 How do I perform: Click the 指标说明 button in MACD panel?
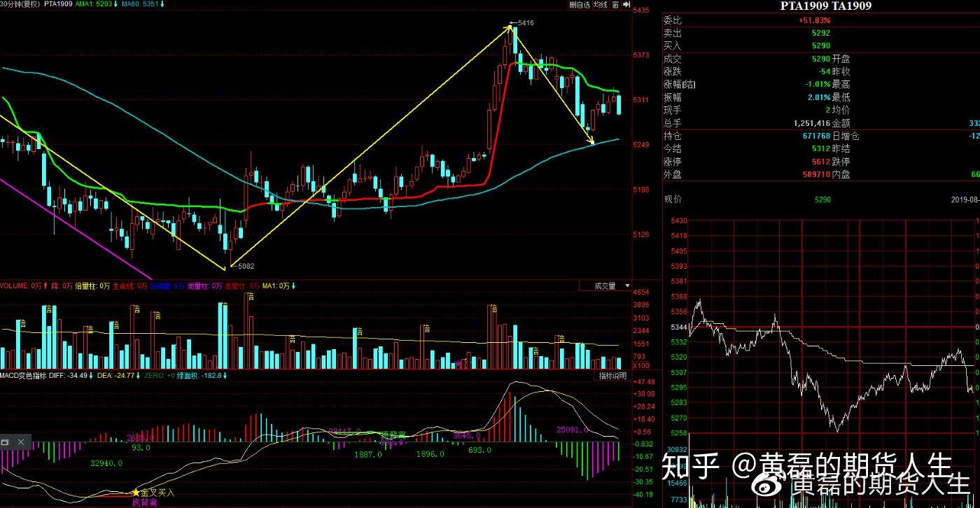click(x=613, y=376)
